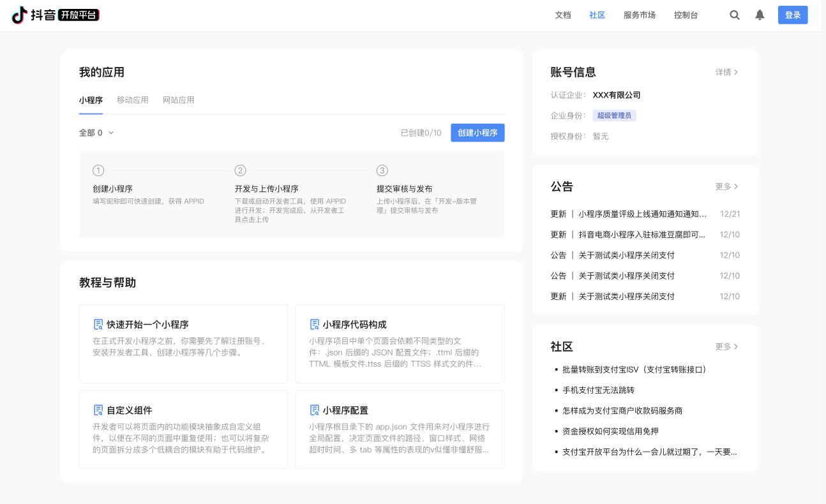Click the Douyin open platform logo
The height and width of the screenshot is (504, 826).
pos(56,15)
